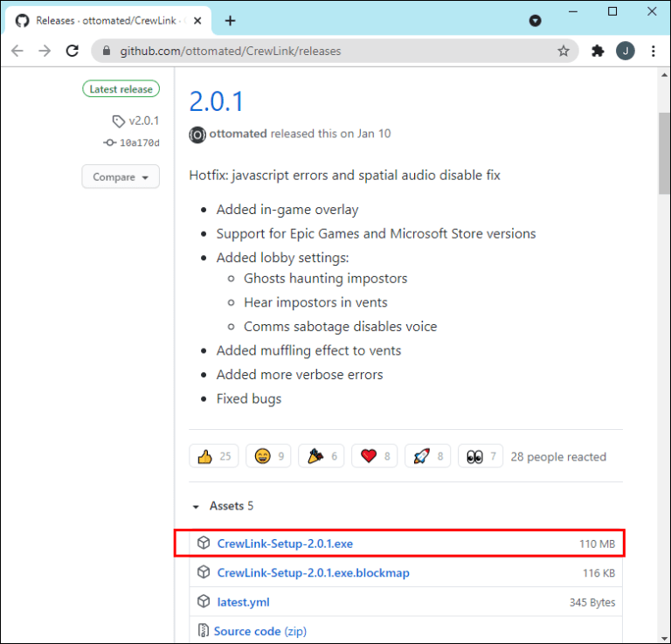The image size is (671, 644).
Task: Open a new tab with plus button
Action: pyautogui.click(x=231, y=21)
